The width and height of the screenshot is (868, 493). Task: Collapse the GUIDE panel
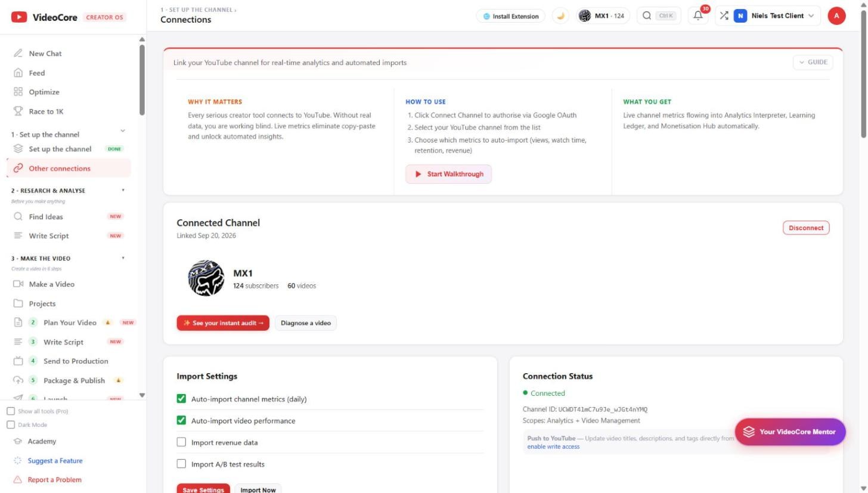click(x=813, y=62)
